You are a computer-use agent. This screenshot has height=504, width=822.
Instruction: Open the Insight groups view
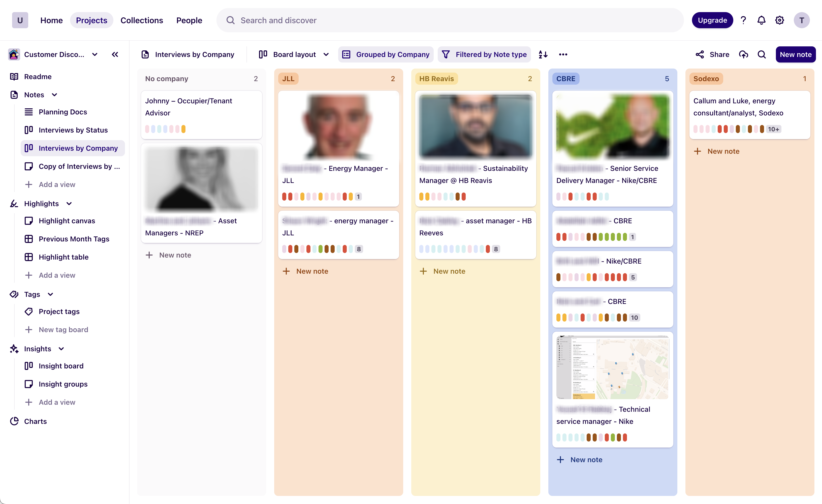[x=63, y=384]
